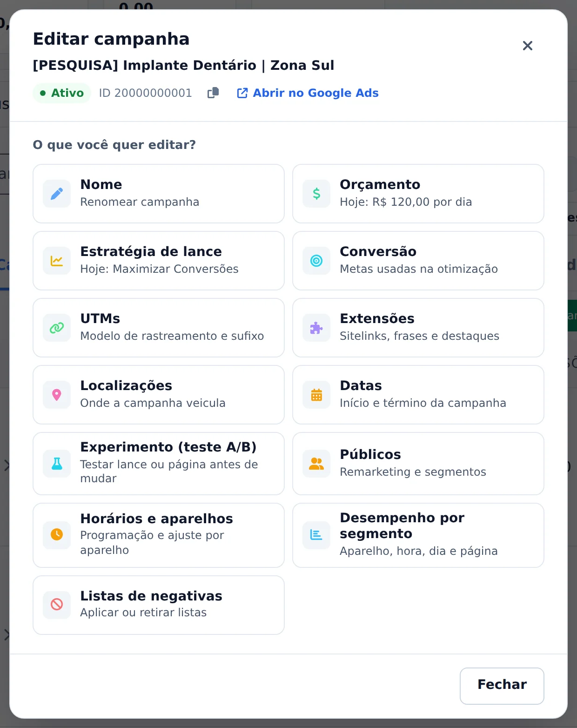Click 'Aparelho, hora, dia e página' text
Screen dimensions: 577x728
click(418, 551)
